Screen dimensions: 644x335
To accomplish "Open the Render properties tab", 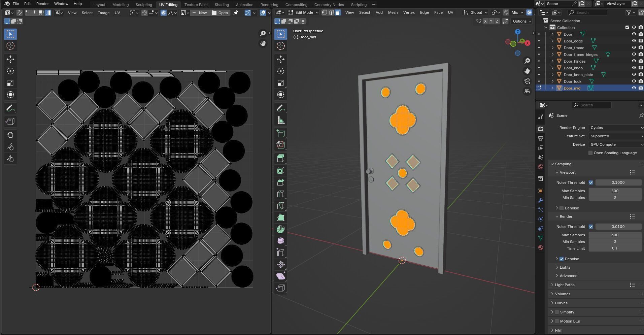I will click(x=541, y=129).
